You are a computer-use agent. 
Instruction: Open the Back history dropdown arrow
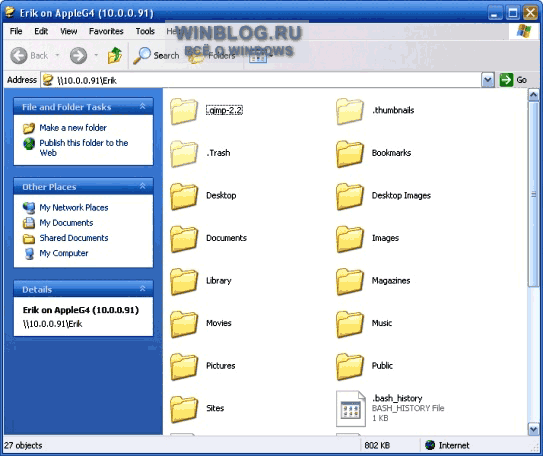57,55
